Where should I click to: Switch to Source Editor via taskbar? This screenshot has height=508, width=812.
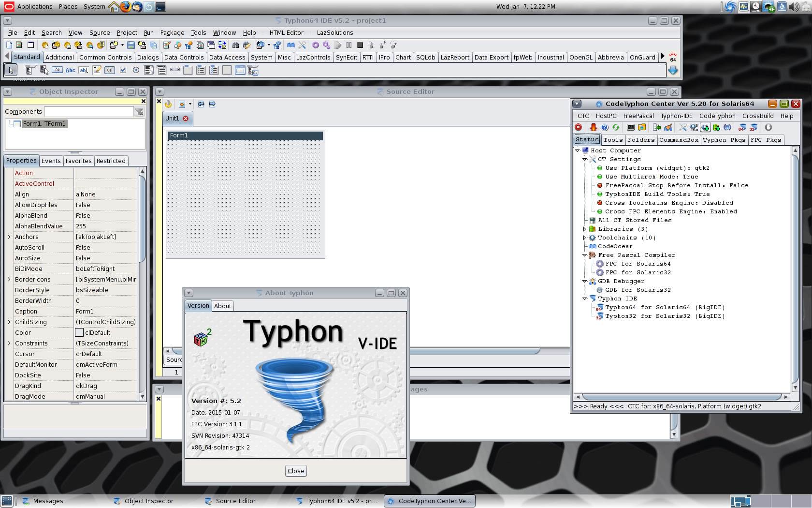[x=235, y=501]
